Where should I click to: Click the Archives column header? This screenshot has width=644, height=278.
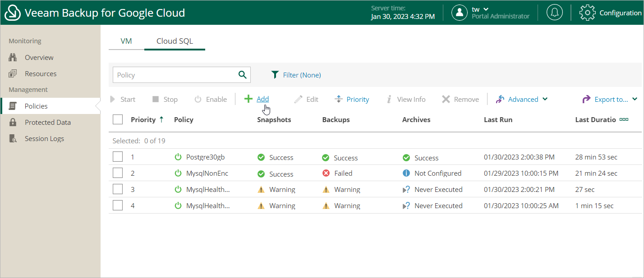coord(416,119)
